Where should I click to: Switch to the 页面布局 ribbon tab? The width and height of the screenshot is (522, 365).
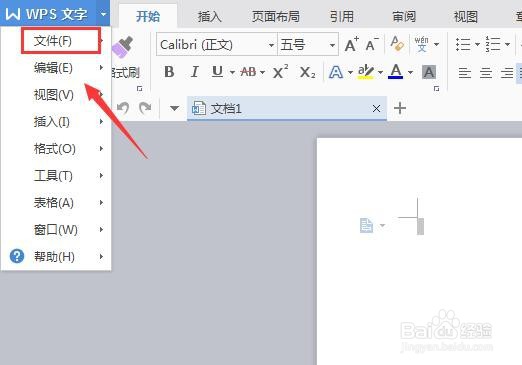pyautogui.click(x=276, y=16)
